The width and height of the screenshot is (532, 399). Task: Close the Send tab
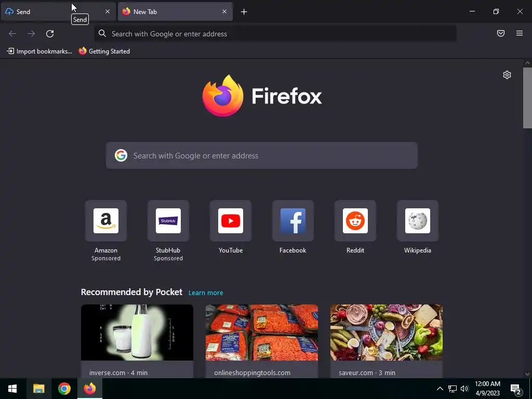point(108,11)
